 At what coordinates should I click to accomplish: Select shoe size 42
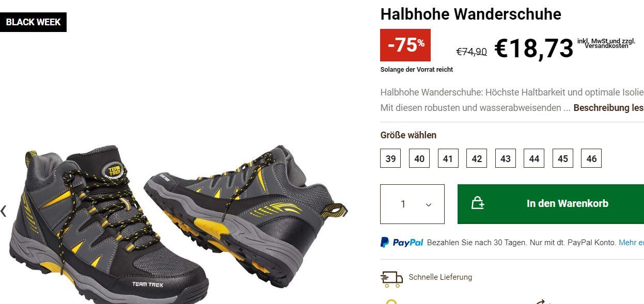tap(477, 158)
